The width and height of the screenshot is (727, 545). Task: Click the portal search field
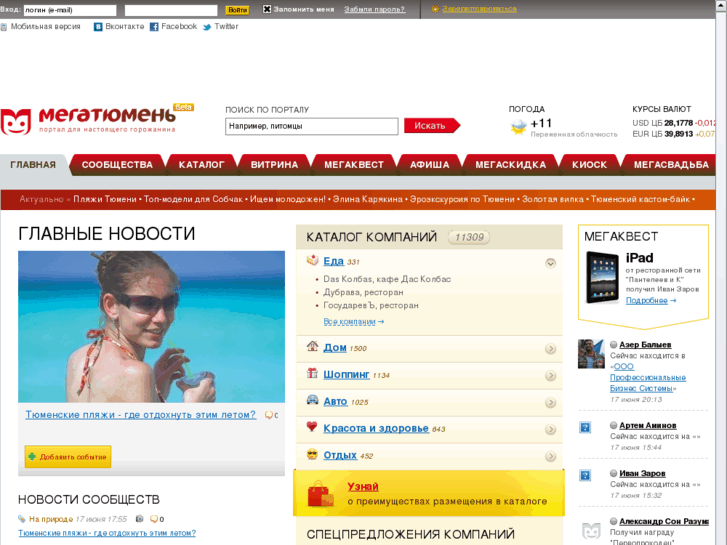coord(312,126)
